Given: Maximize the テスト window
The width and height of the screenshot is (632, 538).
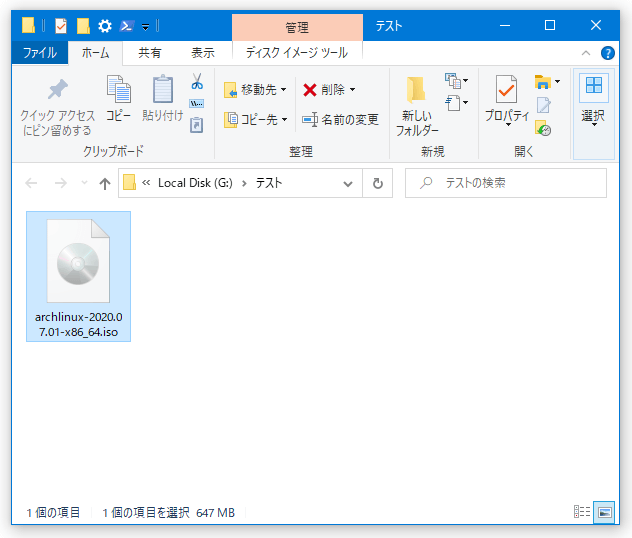Looking at the screenshot, I should 550,26.
